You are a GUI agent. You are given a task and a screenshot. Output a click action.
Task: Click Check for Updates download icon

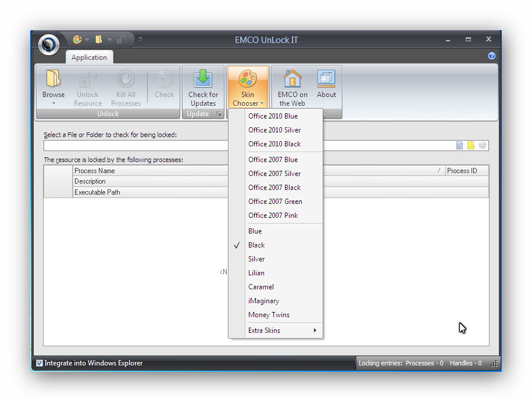coord(203,78)
